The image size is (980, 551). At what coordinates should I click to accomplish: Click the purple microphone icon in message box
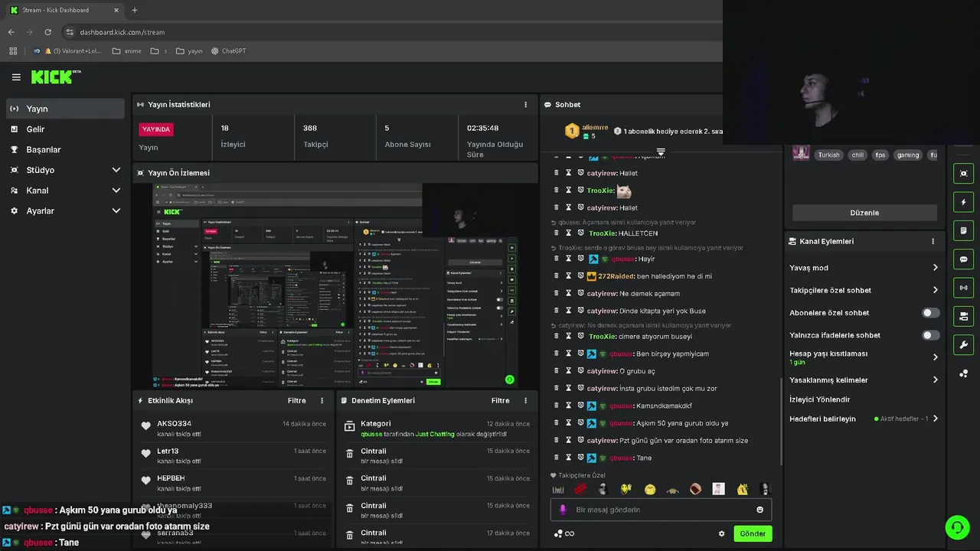(x=563, y=510)
